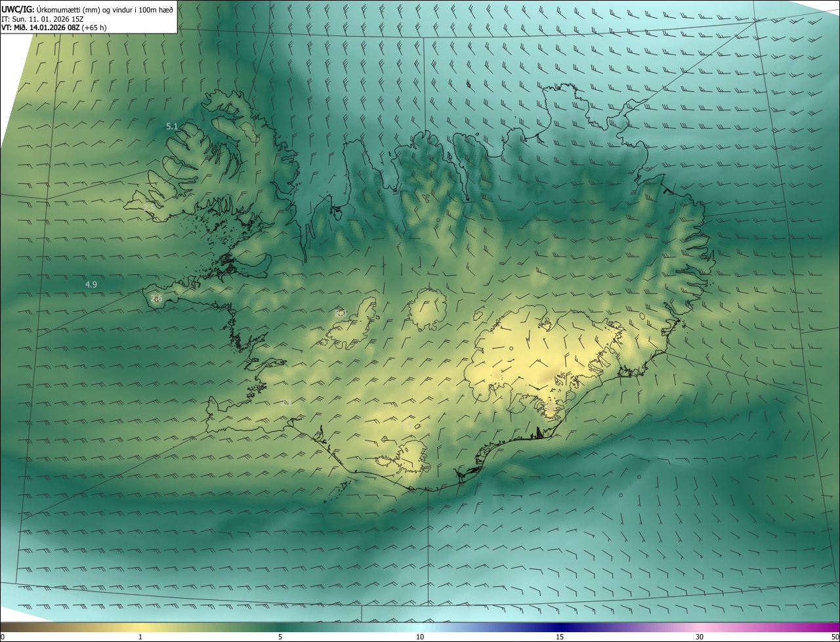Click the 15 tick on the color scale

pyautogui.click(x=560, y=637)
